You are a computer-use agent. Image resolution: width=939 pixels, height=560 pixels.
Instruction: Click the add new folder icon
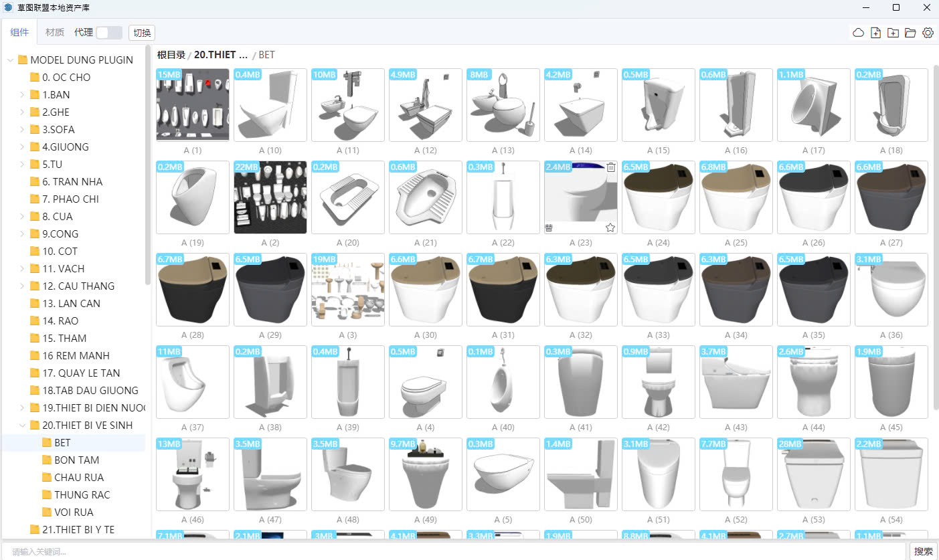893,33
